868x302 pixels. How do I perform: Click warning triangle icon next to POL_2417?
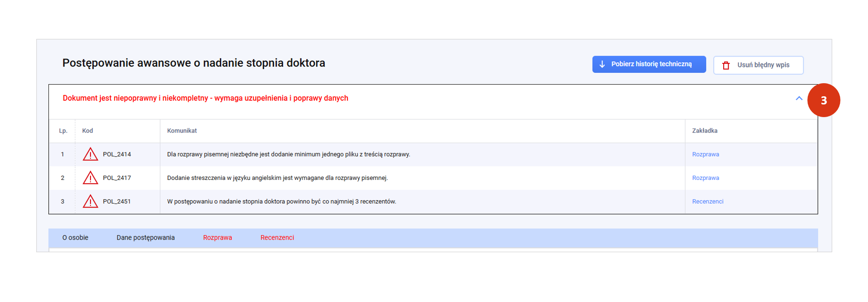[x=90, y=178]
